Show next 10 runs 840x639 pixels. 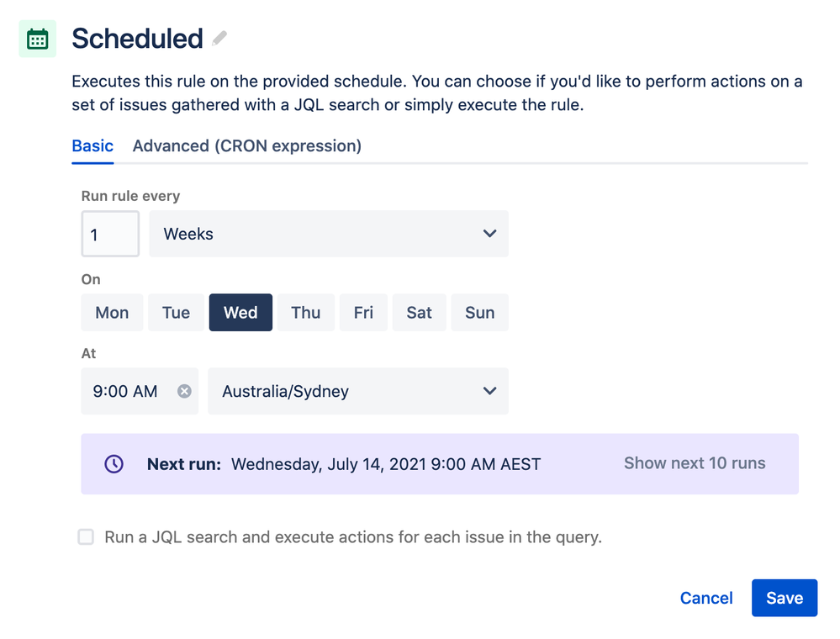coord(695,463)
